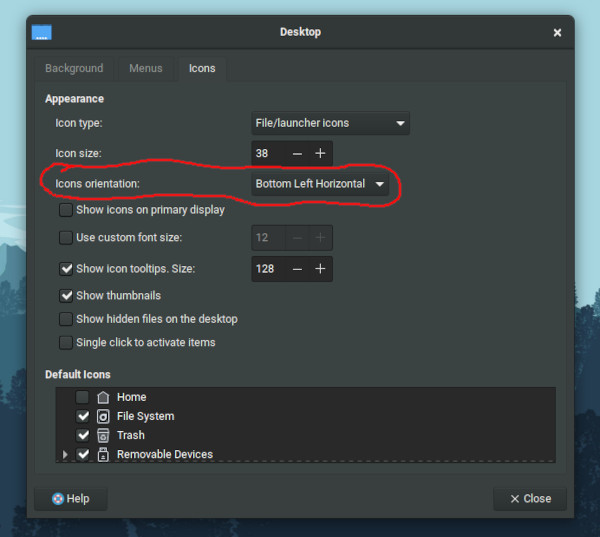
Task: Click the Icons orientation: label
Action: pos(98,184)
